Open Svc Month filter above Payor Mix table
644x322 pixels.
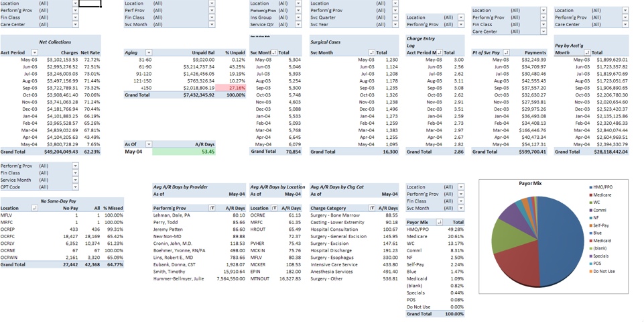(461, 208)
